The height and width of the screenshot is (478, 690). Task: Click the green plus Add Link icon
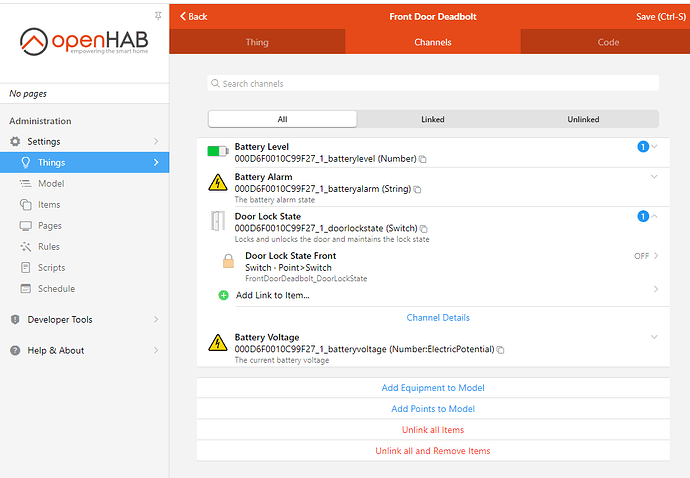coord(224,295)
